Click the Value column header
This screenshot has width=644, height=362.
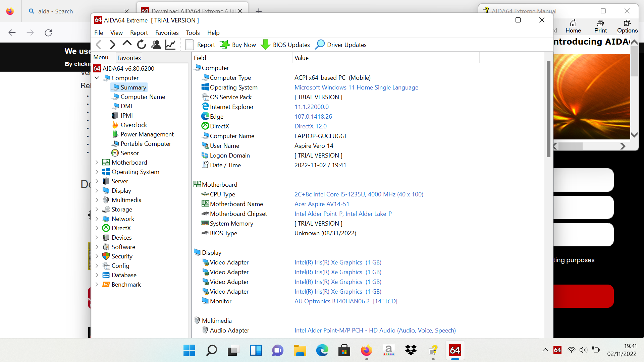(386, 58)
